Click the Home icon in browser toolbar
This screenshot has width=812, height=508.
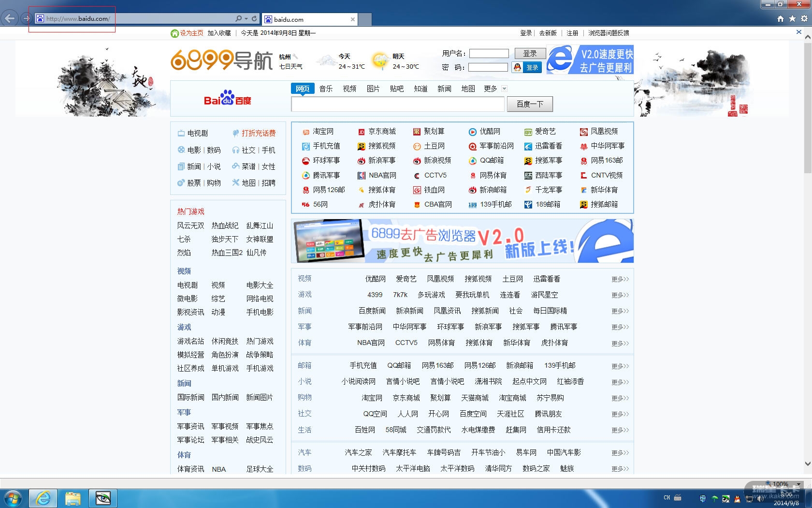(x=780, y=19)
